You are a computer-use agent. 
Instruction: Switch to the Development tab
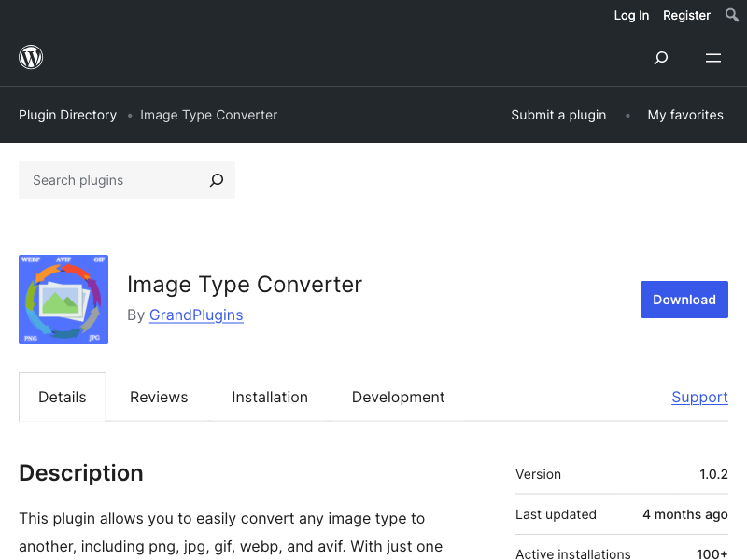click(x=399, y=398)
